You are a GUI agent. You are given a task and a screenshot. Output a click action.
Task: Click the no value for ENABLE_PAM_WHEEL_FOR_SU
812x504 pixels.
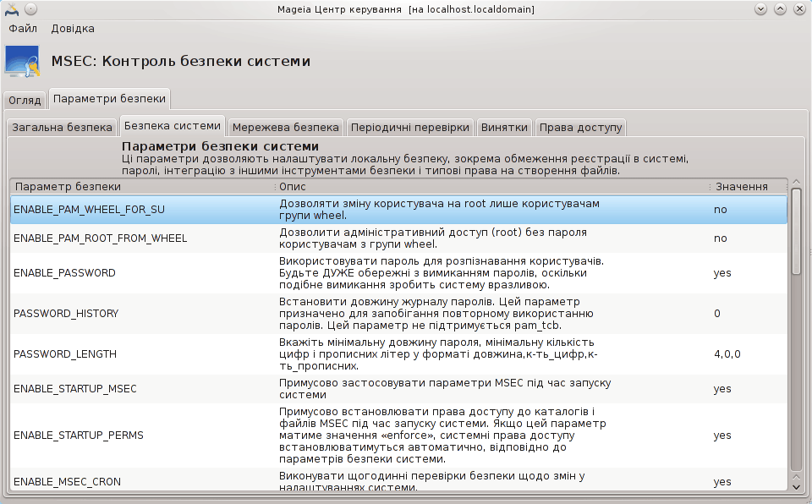721,210
